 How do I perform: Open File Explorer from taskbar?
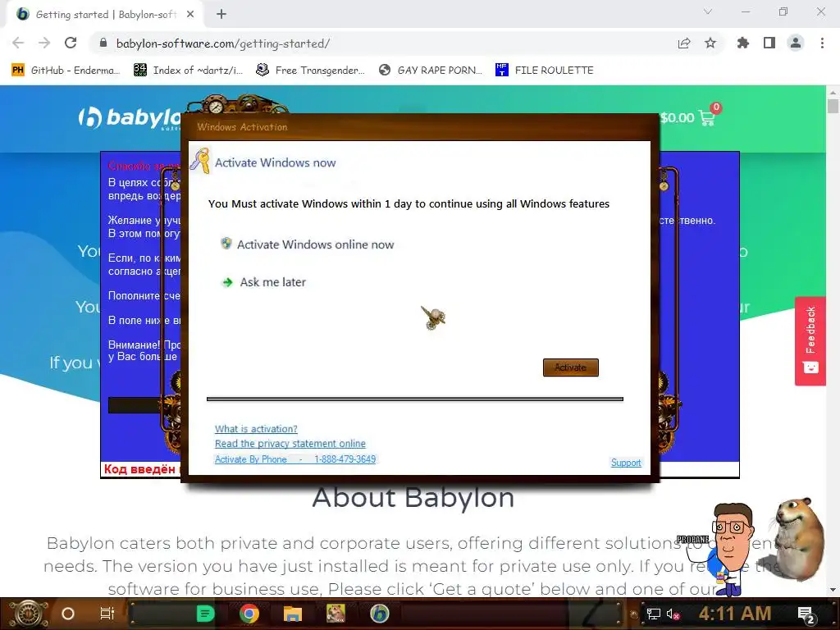pyautogui.click(x=293, y=614)
